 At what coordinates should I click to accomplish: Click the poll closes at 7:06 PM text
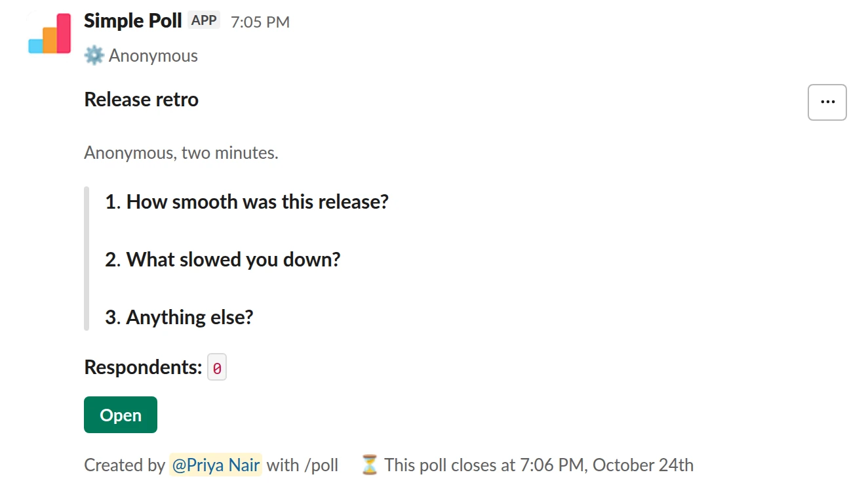point(539,465)
